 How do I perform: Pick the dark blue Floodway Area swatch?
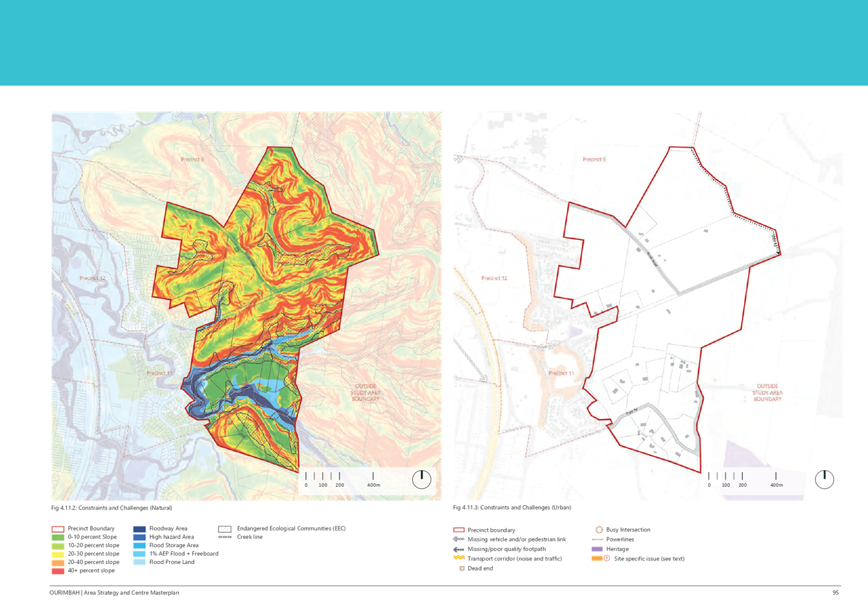[139, 529]
